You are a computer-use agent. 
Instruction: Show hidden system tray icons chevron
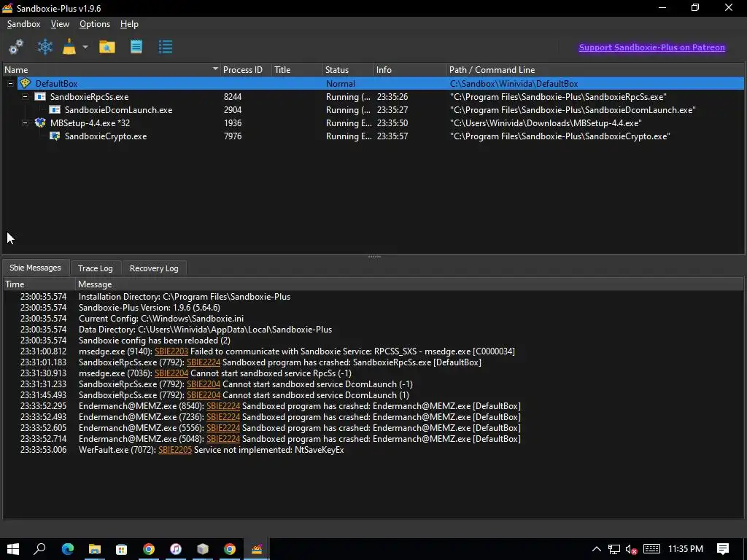[597, 549]
